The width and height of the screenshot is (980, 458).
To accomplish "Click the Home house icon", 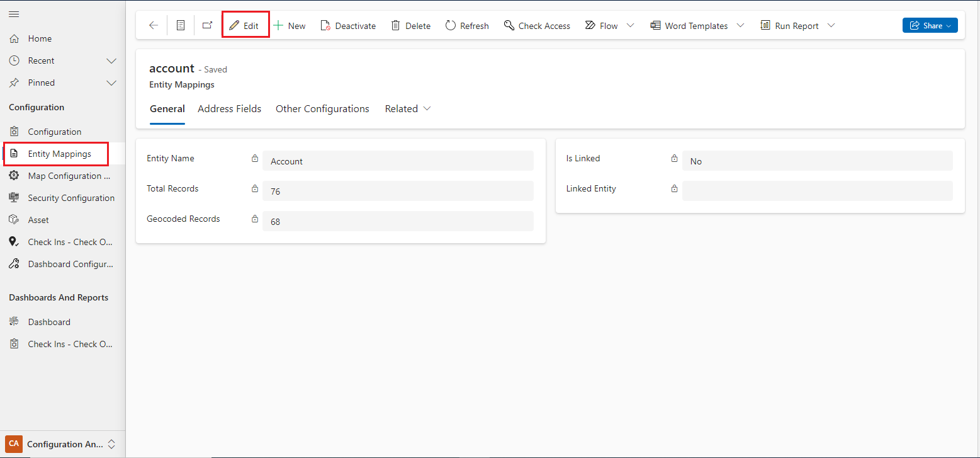I will click(x=14, y=38).
